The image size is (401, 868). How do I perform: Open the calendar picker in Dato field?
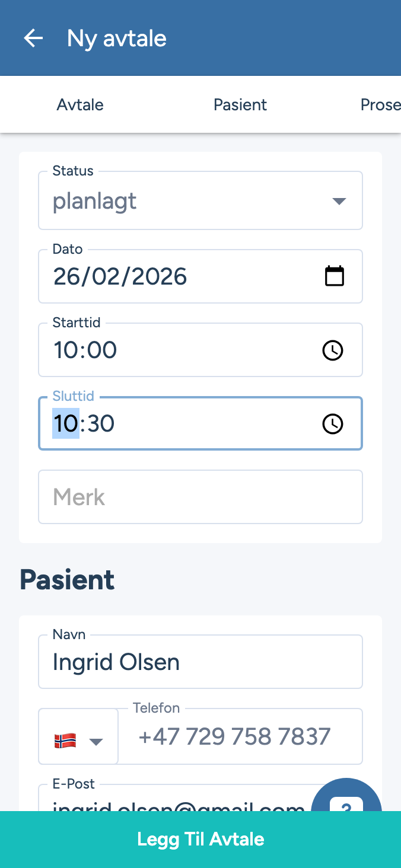point(335,276)
